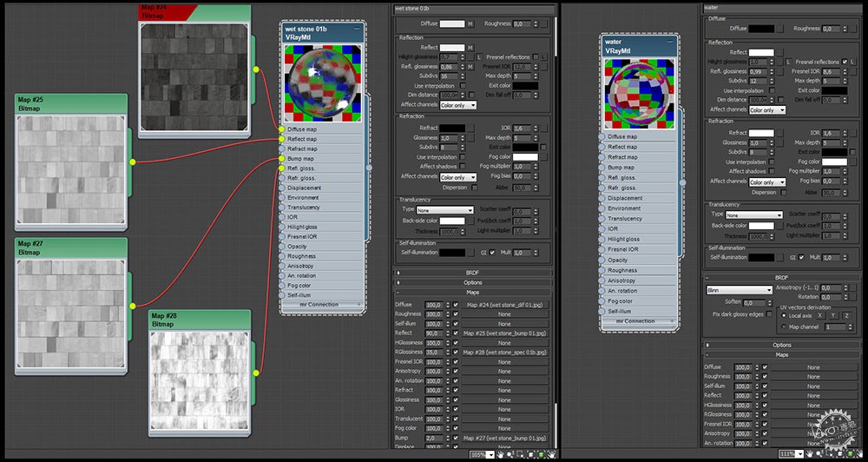This screenshot has width=868, height=462.
Task: Click the output socket of wet stone 01b node
Action: pyautogui.click(x=369, y=167)
